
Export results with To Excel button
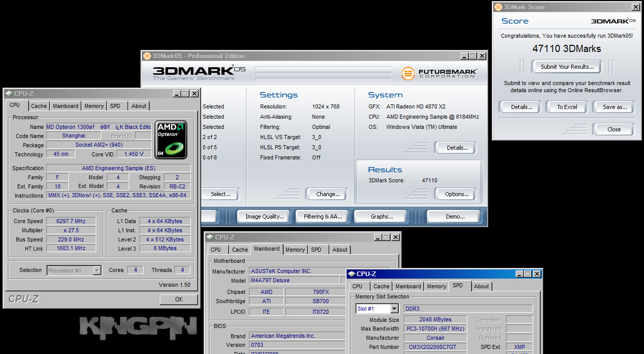[x=567, y=107]
